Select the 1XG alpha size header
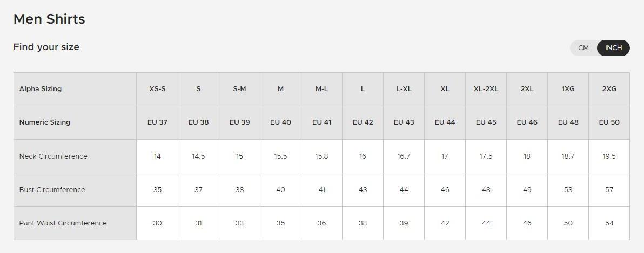 [x=568, y=89]
